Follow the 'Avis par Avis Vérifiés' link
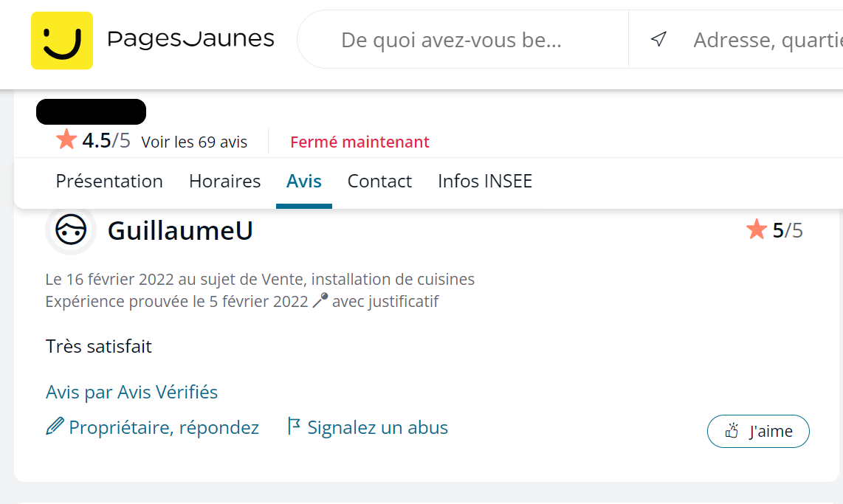Image resolution: width=843 pixels, height=504 pixels. pyautogui.click(x=131, y=392)
